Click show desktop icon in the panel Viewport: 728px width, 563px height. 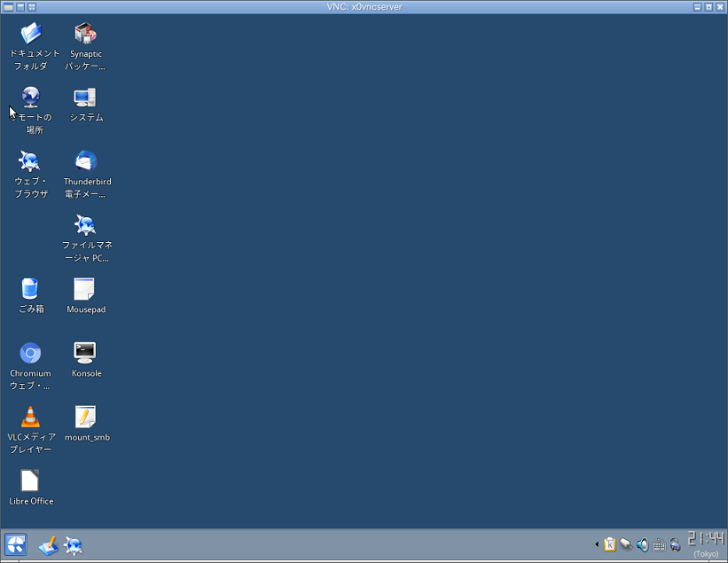pos(48,545)
